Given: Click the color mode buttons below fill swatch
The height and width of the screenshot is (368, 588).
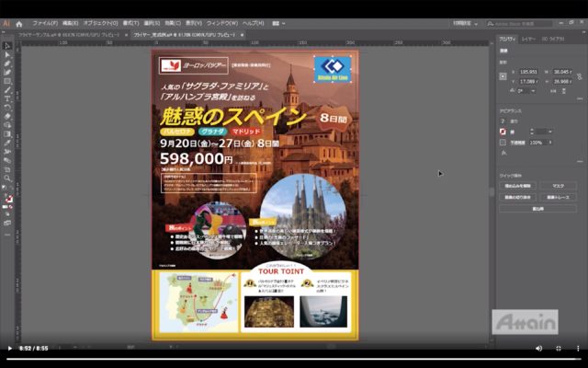Looking at the screenshot, I should [x=7, y=206].
